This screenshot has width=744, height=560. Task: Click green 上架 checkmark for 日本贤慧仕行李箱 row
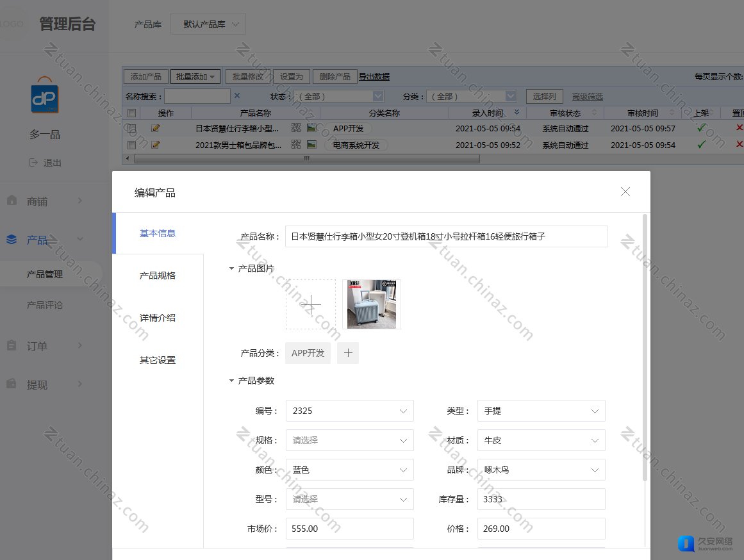click(701, 128)
